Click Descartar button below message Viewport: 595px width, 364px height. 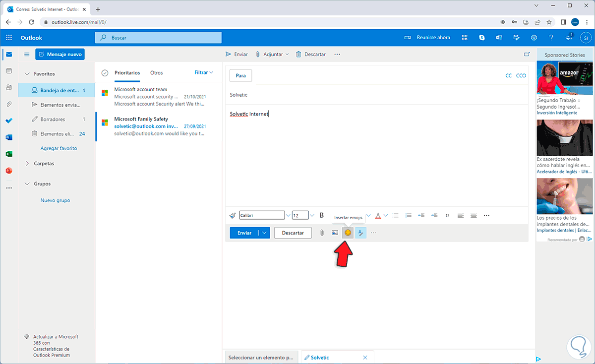click(x=293, y=233)
